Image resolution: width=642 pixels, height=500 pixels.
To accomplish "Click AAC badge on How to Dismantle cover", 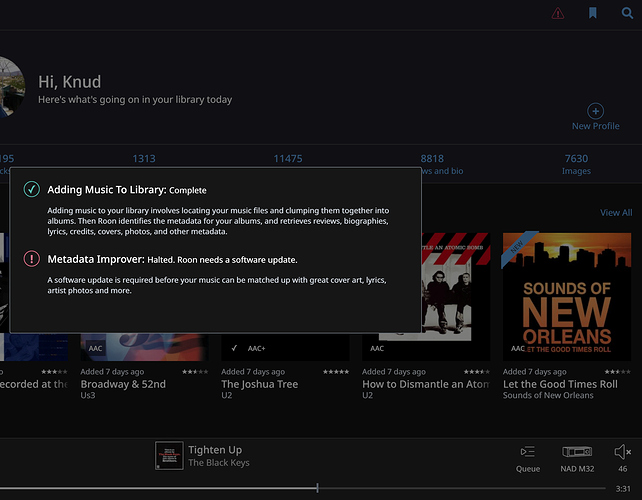I will [x=377, y=348].
